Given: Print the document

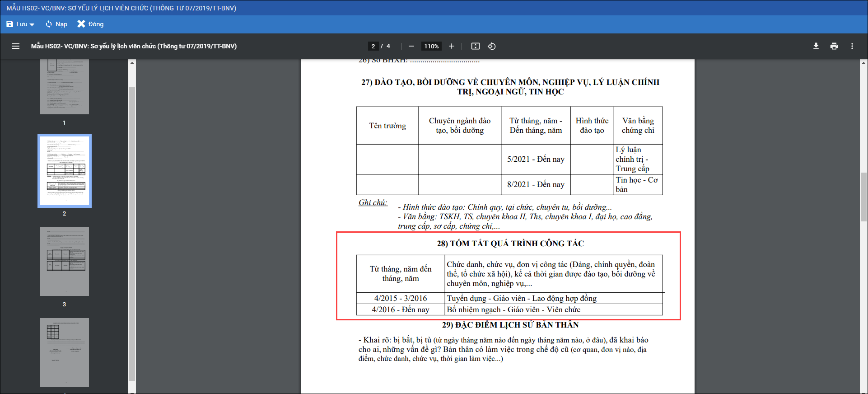Looking at the screenshot, I should 834,46.
